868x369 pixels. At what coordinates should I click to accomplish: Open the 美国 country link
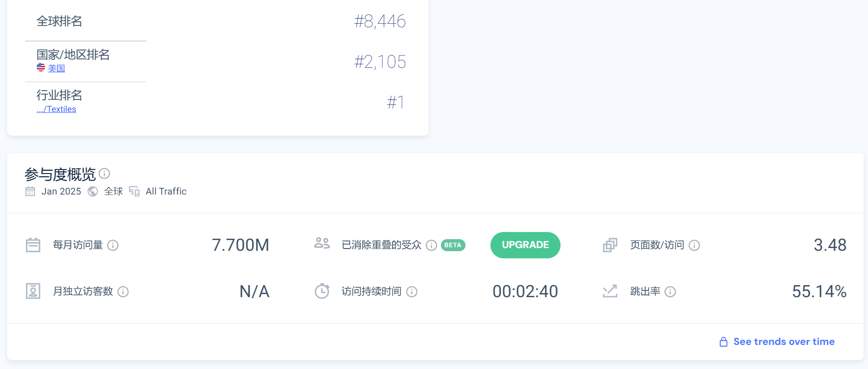click(57, 68)
